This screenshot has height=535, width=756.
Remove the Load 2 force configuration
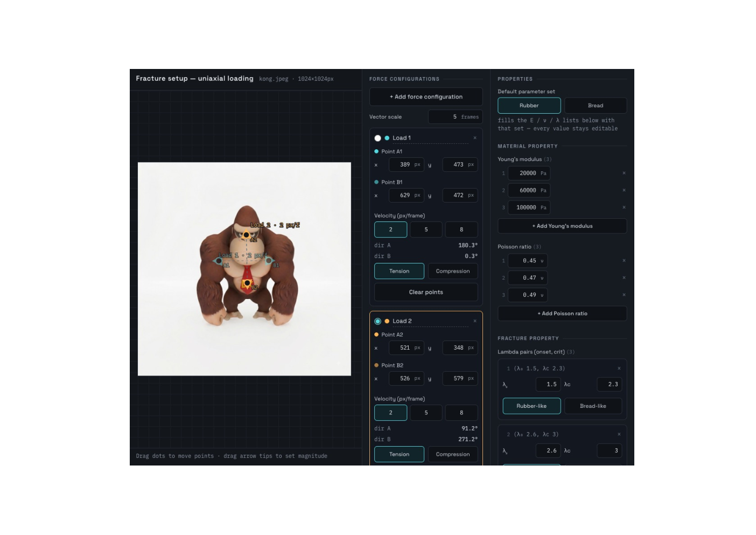click(475, 321)
